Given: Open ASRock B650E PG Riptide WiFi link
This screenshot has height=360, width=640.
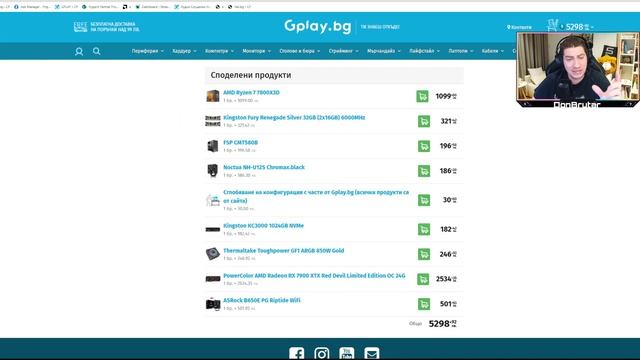Looking at the screenshot, I should tap(262, 300).
